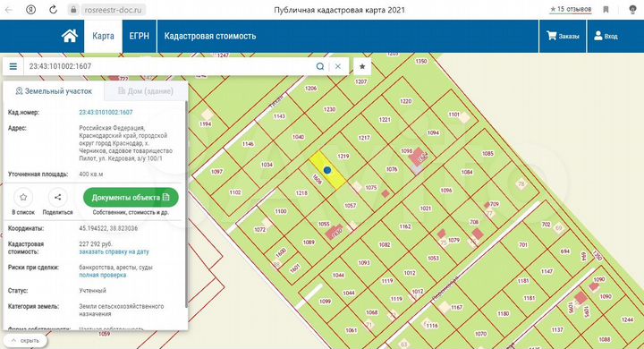Select the Земельный участок tab
The image size is (644, 349).
(x=54, y=91)
